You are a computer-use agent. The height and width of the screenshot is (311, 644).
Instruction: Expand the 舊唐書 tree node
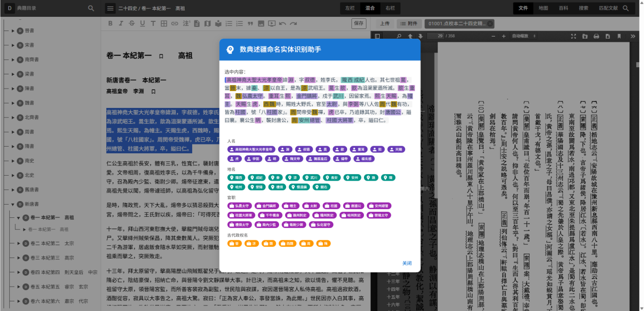coord(12,189)
